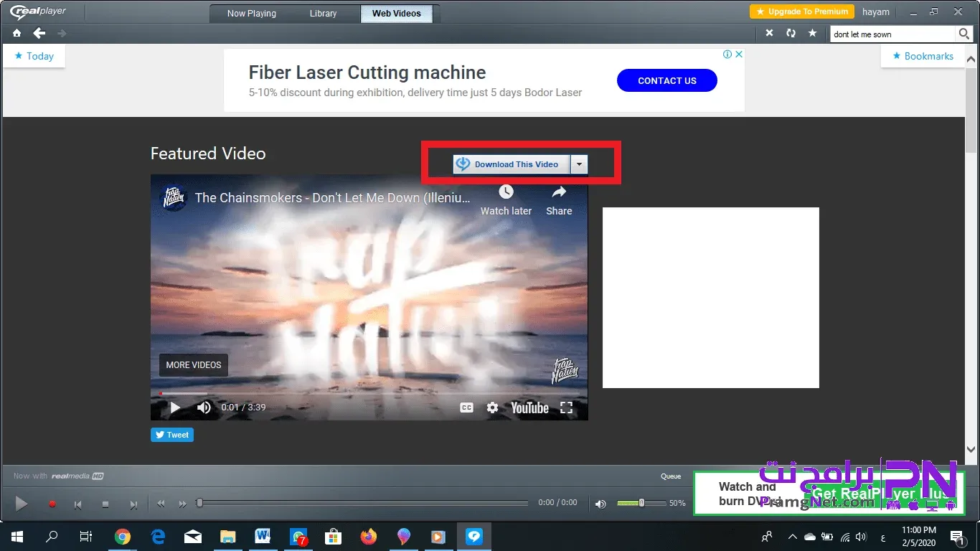Expand the Download This Video dropdown arrow
The width and height of the screenshot is (980, 551).
(x=579, y=164)
